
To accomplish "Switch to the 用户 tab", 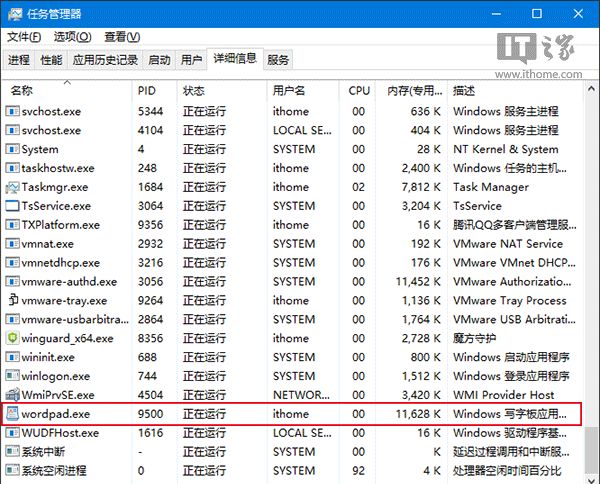I will click(x=191, y=60).
